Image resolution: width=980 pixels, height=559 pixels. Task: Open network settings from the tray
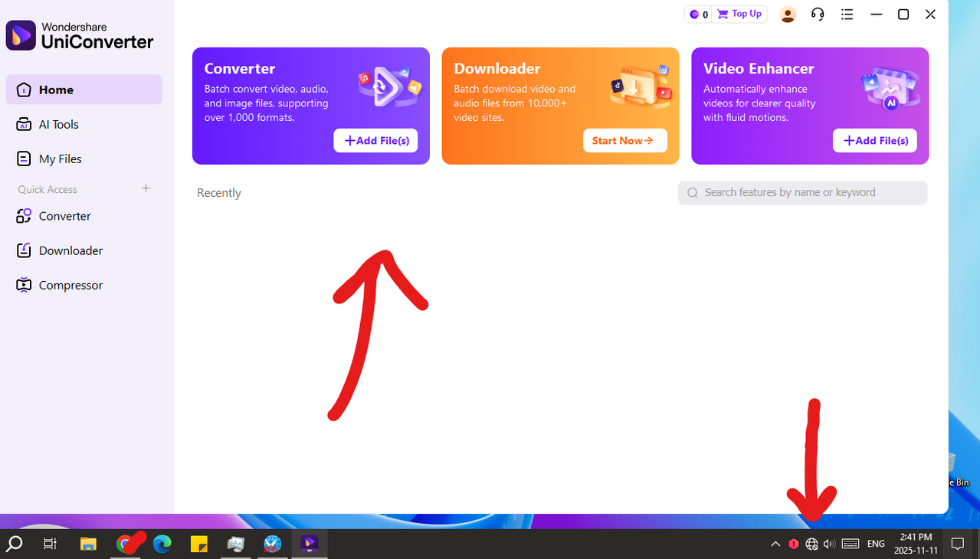811,544
